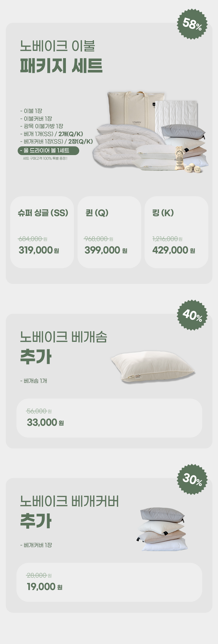Click the 40% discount badge
The image size is (218, 644).
pyautogui.click(x=192, y=315)
